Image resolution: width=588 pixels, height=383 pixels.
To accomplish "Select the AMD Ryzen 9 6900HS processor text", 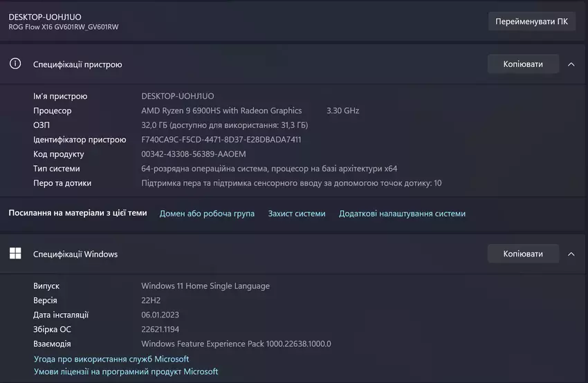I will (221, 111).
